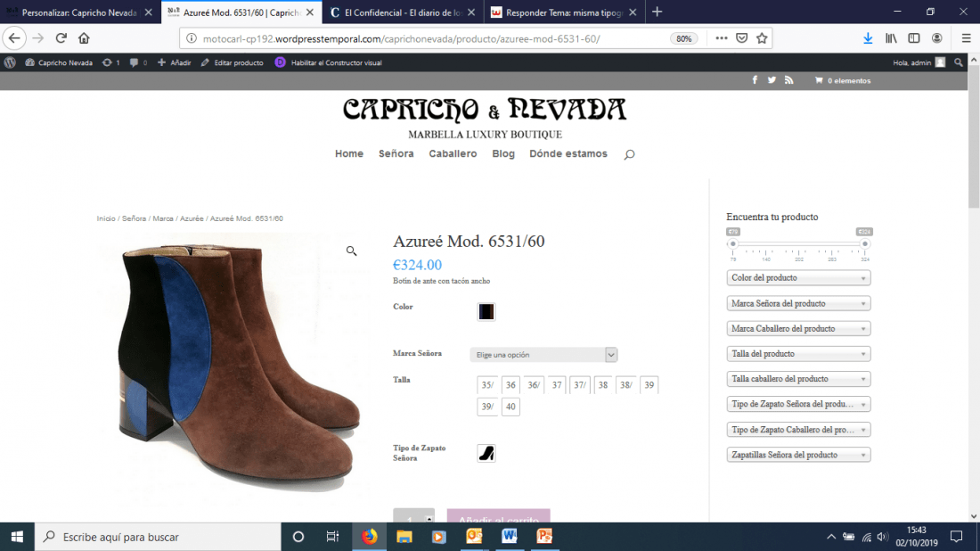The image size is (980, 551).
Task: Open Caballero menu item
Action: click(x=453, y=154)
